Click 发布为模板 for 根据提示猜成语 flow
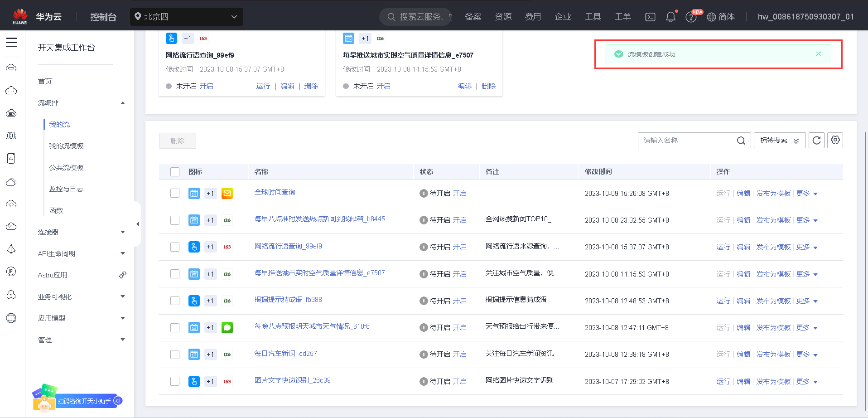Viewport: 868px width, 418px height. 773,301
